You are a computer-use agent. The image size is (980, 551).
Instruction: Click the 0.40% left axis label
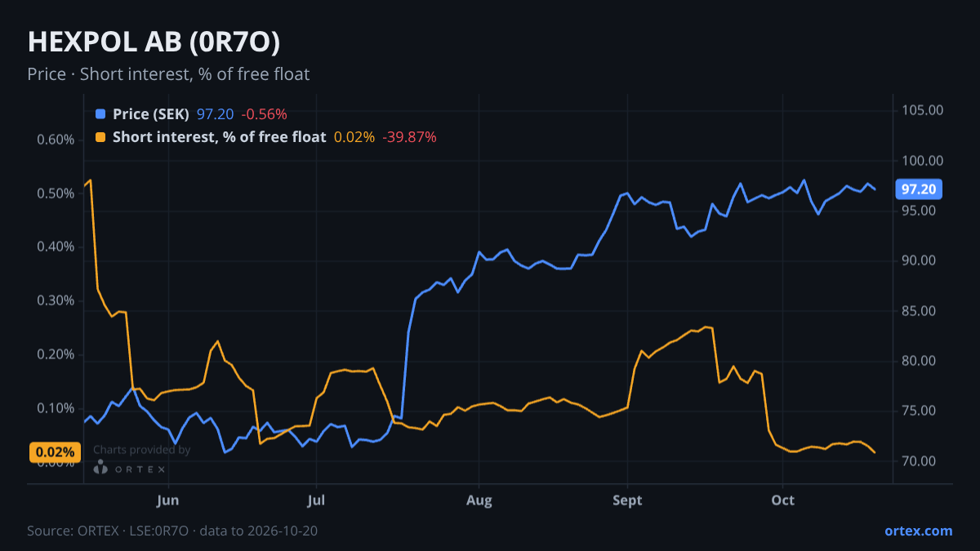(56, 247)
